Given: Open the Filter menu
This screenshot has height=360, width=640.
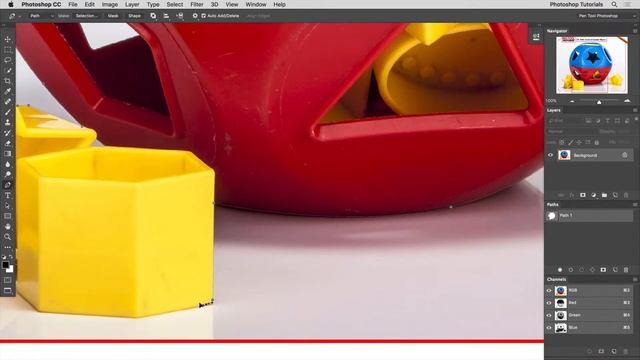Looking at the screenshot, I should point(196,4).
